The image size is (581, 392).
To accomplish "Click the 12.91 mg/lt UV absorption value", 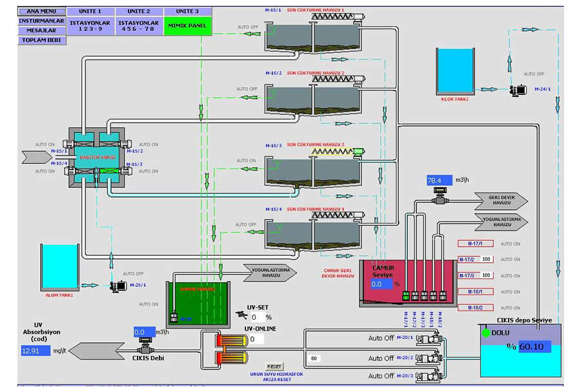I will tap(36, 351).
